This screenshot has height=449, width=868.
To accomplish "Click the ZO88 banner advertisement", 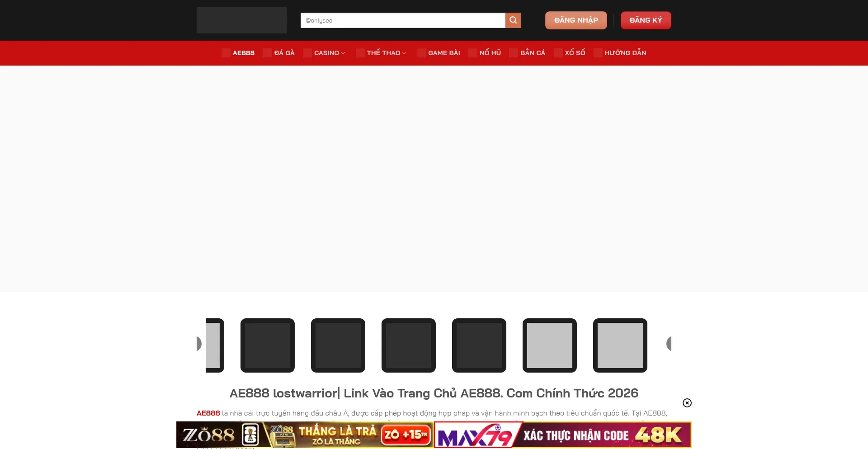I will [305, 435].
